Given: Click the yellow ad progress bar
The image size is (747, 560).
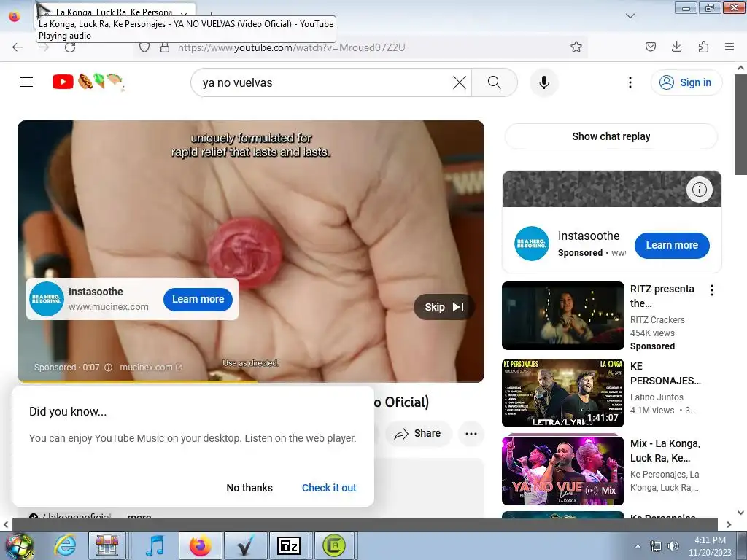Looking at the screenshot, I should [138, 381].
